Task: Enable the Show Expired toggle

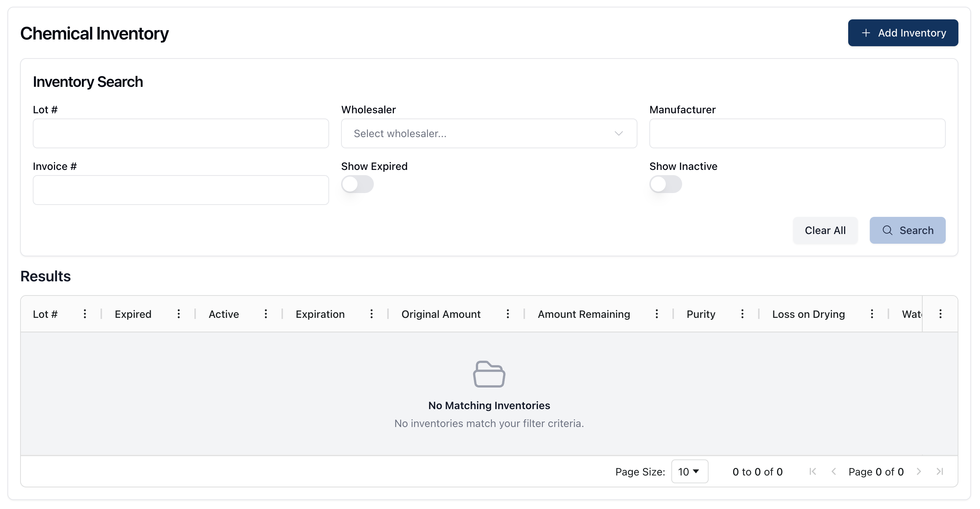Action: click(357, 184)
